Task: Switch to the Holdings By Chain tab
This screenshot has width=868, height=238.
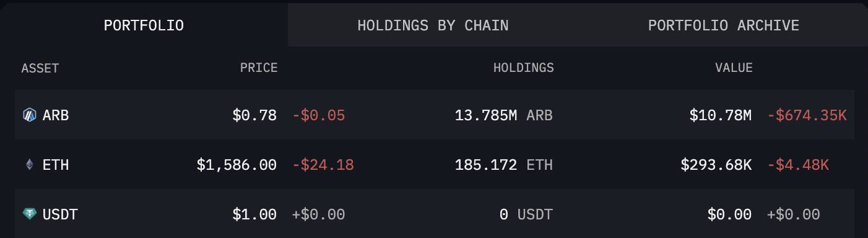Action: click(x=433, y=25)
